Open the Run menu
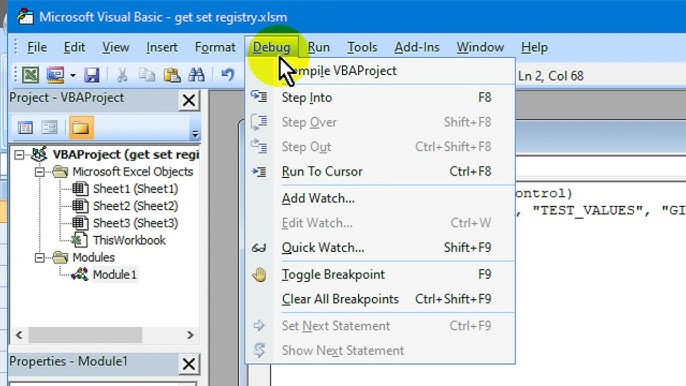The height and width of the screenshot is (386, 686). point(318,47)
